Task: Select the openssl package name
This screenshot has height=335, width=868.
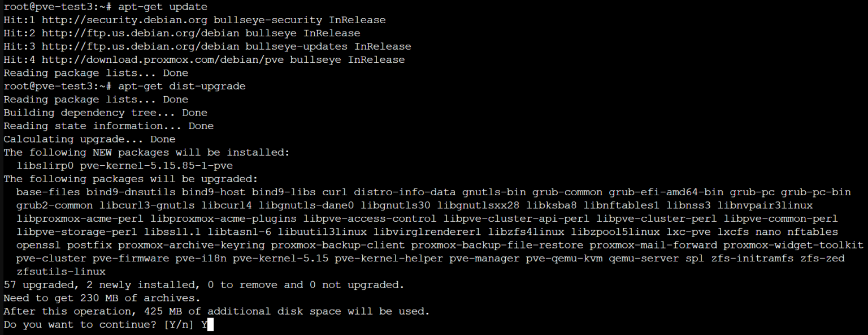Action: tap(38, 245)
